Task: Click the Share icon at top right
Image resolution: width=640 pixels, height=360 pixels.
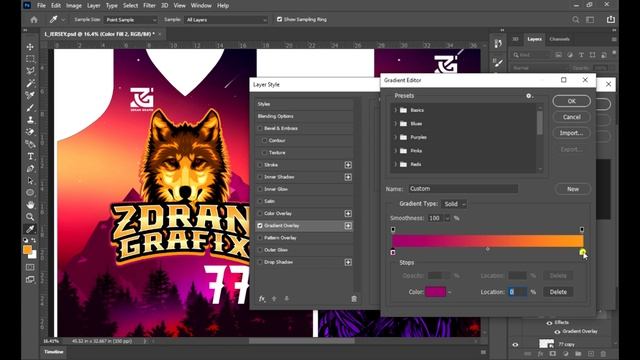Action: pyautogui.click(x=611, y=20)
